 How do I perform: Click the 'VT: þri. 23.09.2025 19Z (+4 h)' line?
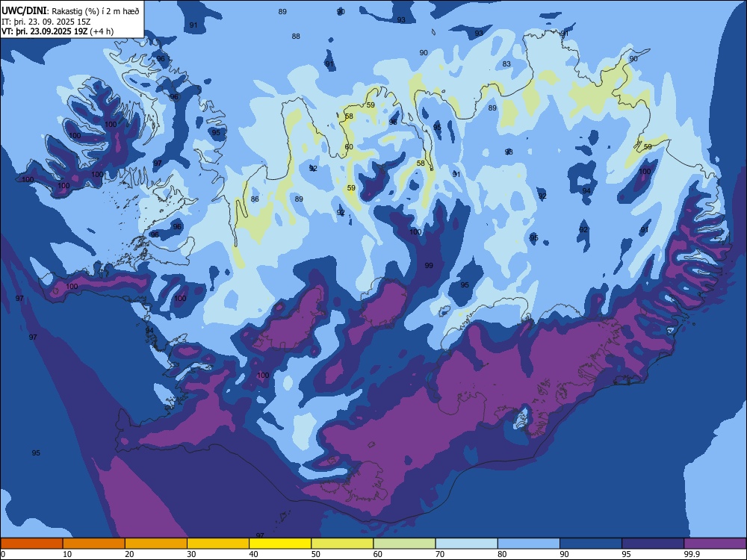pos(58,31)
